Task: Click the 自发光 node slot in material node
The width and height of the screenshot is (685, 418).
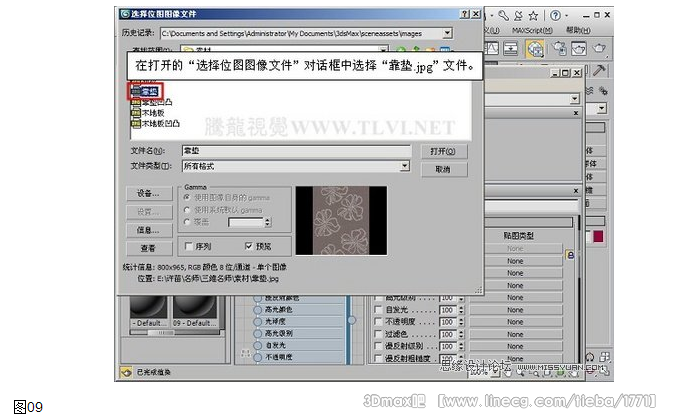Action: tap(299, 345)
